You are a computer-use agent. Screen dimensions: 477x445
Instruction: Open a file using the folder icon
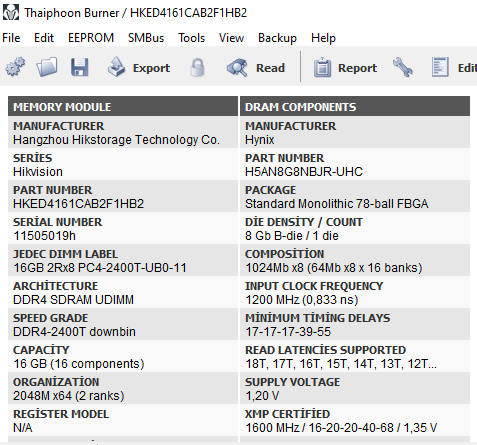tap(47, 67)
